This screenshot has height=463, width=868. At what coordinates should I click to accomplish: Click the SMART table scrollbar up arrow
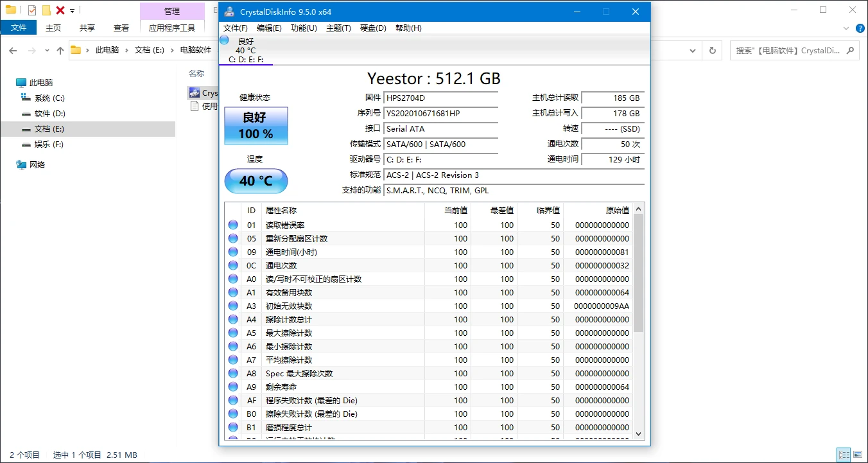[638, 209]
